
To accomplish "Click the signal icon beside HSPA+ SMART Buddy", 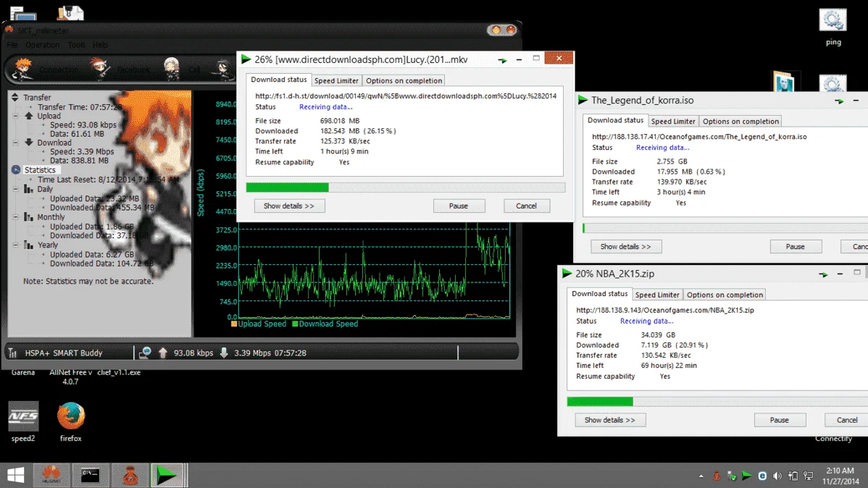I will click(13, 353).
